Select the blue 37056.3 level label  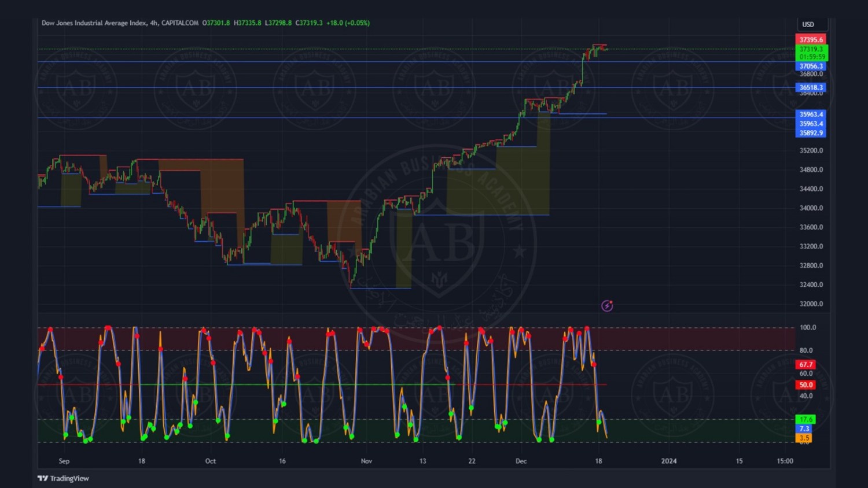click(811, 66)
